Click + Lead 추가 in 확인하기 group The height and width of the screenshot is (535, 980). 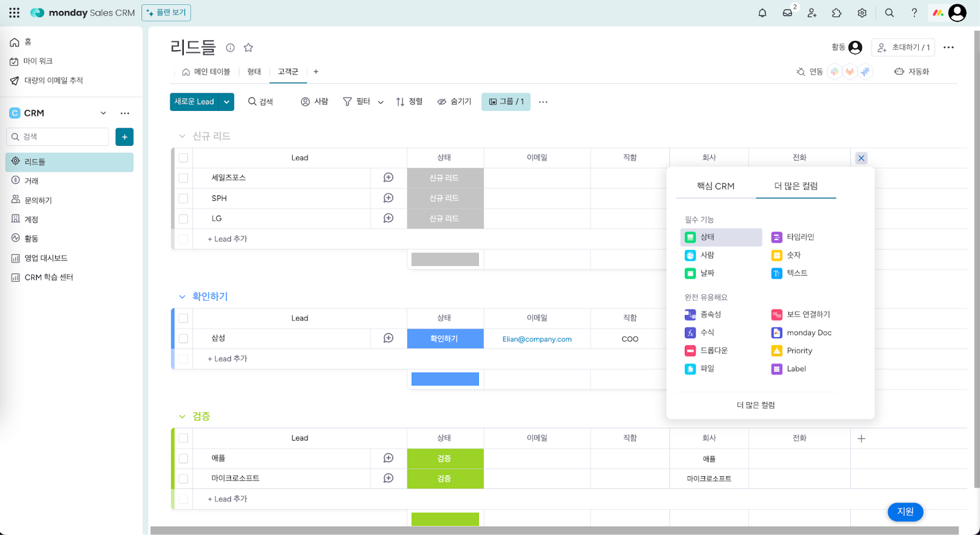pyautogui.click(x=227, y=359)
